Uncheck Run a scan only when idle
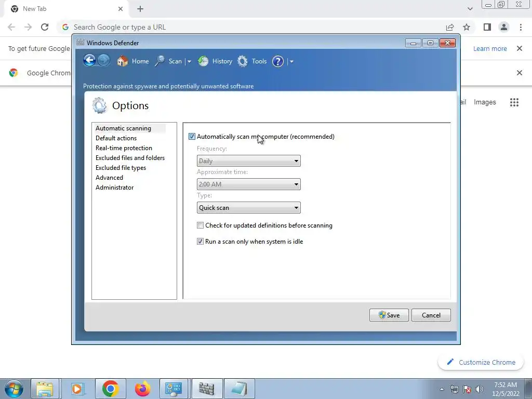 (200, 242)
